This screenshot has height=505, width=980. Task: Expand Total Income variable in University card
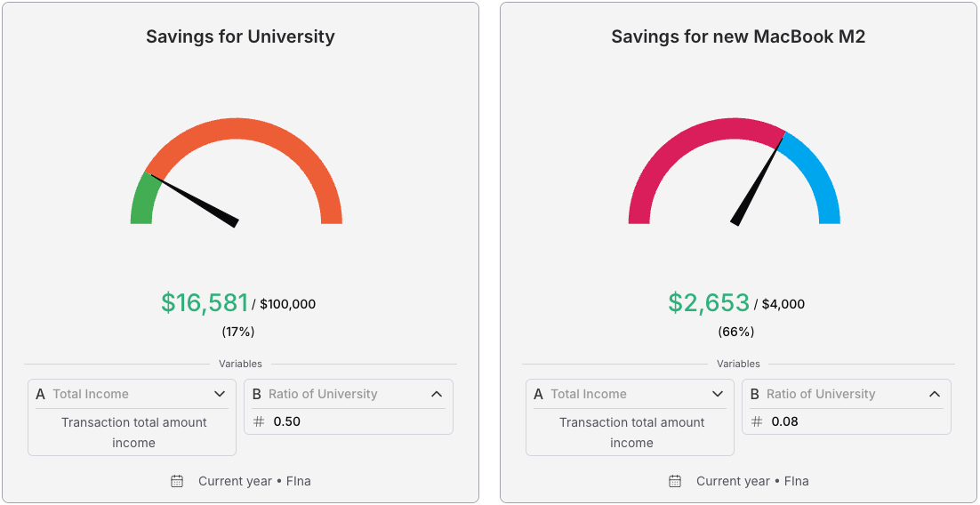coord(220,394)
